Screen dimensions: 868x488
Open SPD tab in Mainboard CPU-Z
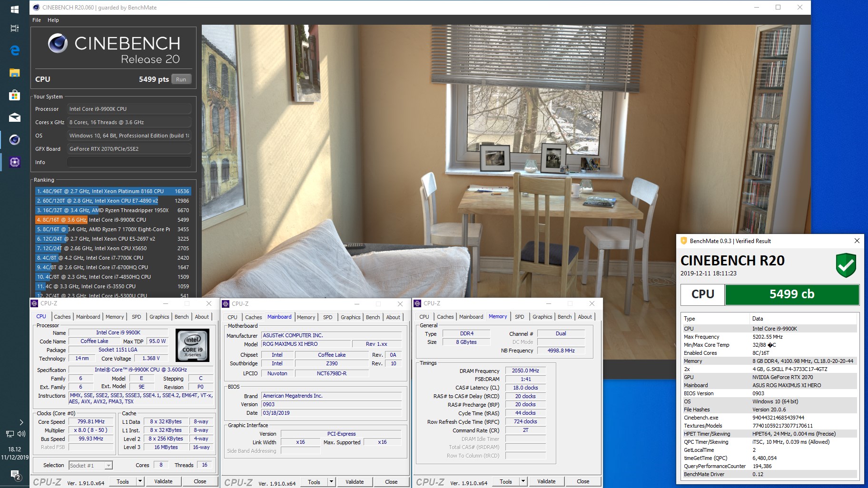click(328, 317)
